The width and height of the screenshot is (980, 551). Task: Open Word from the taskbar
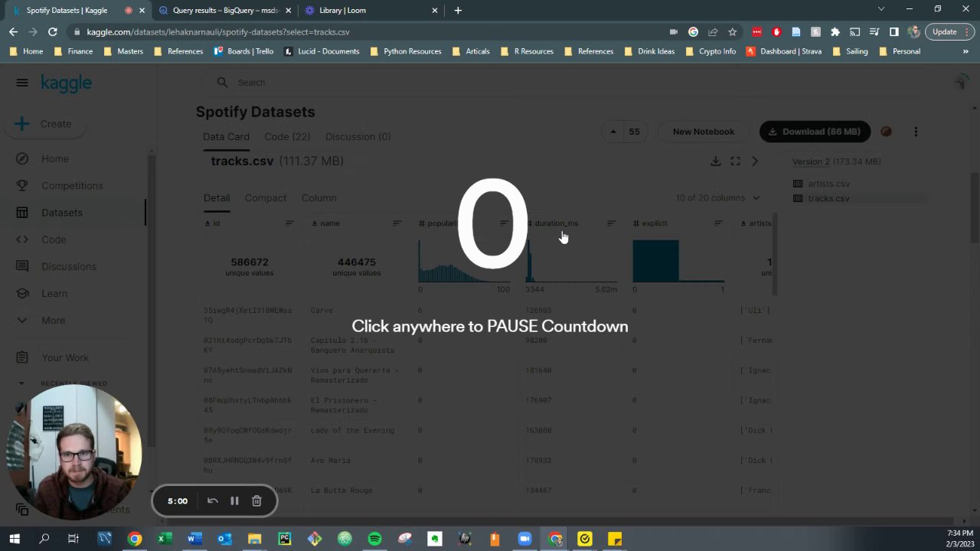[x=194, y=540]
